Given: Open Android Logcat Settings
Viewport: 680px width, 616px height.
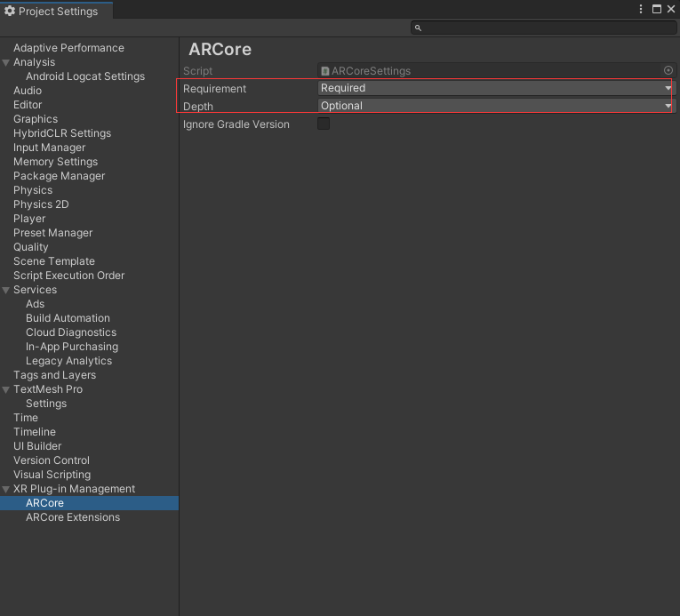Looking at the screenshot, I should (x=85, y=76).
